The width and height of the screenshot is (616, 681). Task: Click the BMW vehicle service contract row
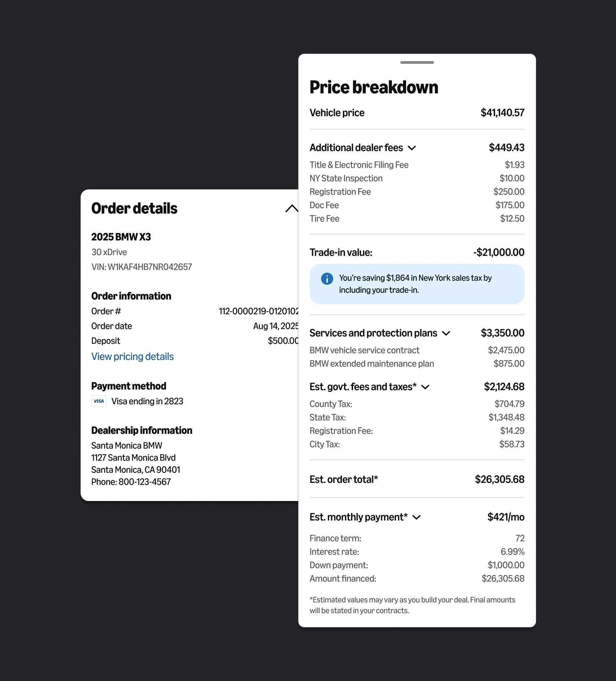click(416, 350)
